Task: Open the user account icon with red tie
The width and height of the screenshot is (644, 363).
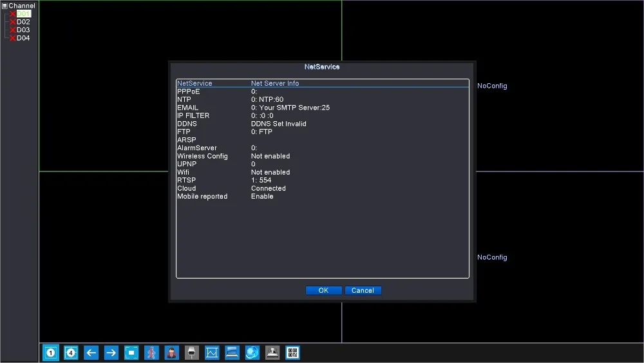Action: [172, 353]
